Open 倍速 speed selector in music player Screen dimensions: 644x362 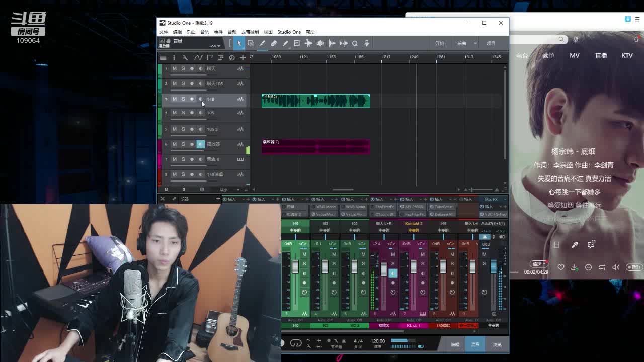coord(539,264)
